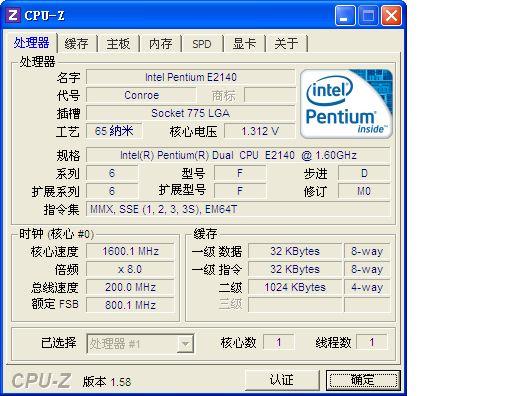Click the specification field with 1.60GHz

point(238,155)
